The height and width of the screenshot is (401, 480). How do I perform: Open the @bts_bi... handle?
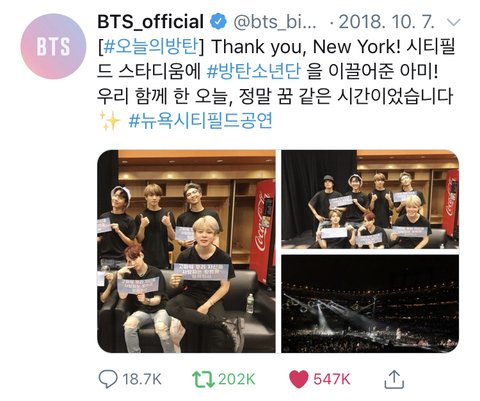275,22
